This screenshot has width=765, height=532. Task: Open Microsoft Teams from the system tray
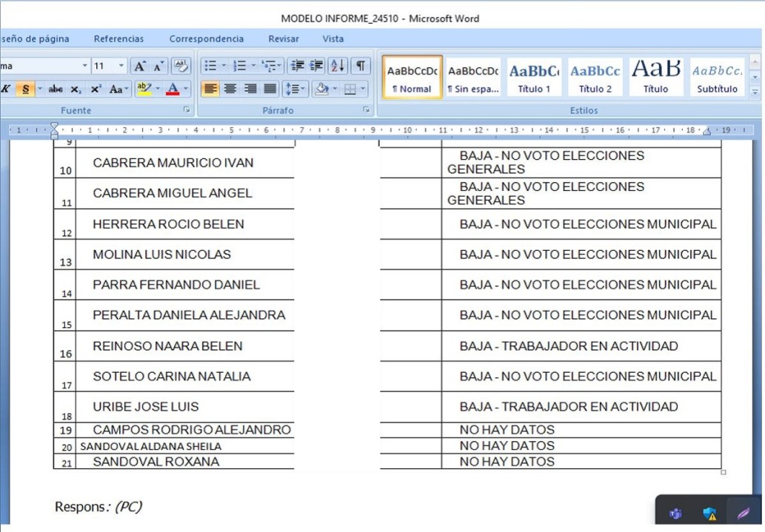[x=675, y=514]
